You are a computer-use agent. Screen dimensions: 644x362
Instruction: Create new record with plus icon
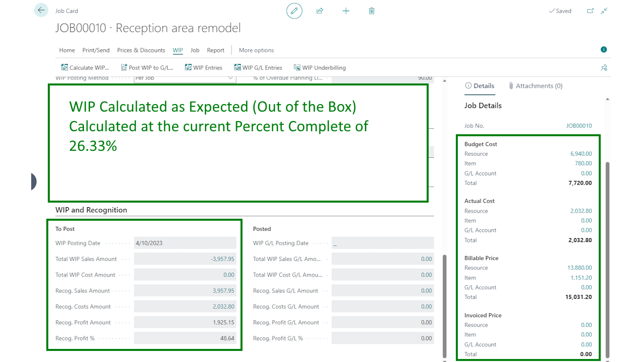[346, 11]
